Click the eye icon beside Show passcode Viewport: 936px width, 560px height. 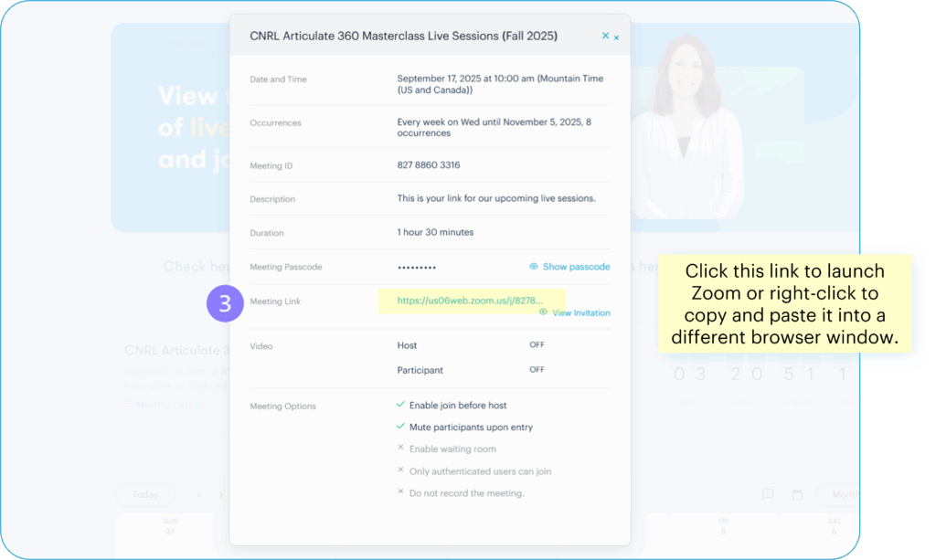[534, 267]
